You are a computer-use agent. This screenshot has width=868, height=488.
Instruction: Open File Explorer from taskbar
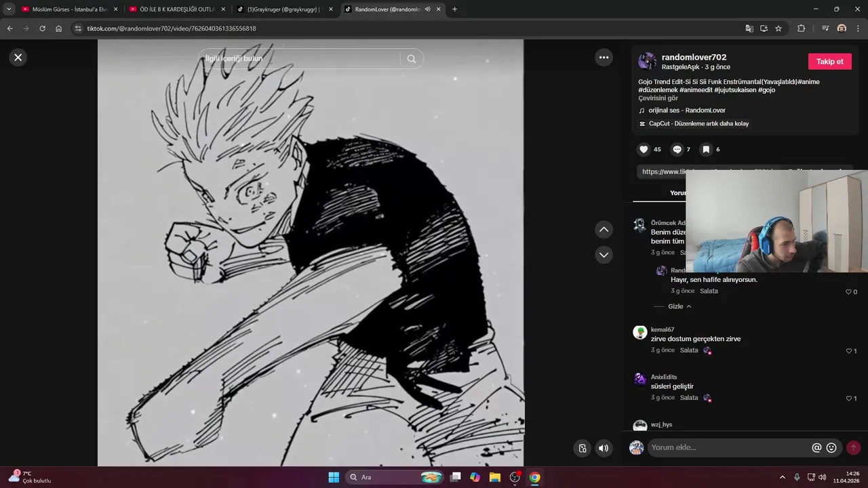click(x=495, y=477)
